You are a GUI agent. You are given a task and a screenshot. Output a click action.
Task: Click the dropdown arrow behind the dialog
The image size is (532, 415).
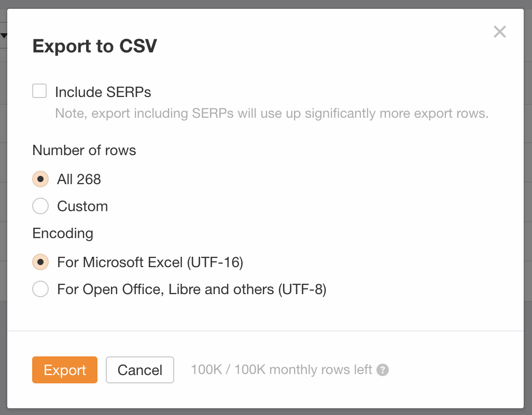pyautogui.click(x=4, y=36)
